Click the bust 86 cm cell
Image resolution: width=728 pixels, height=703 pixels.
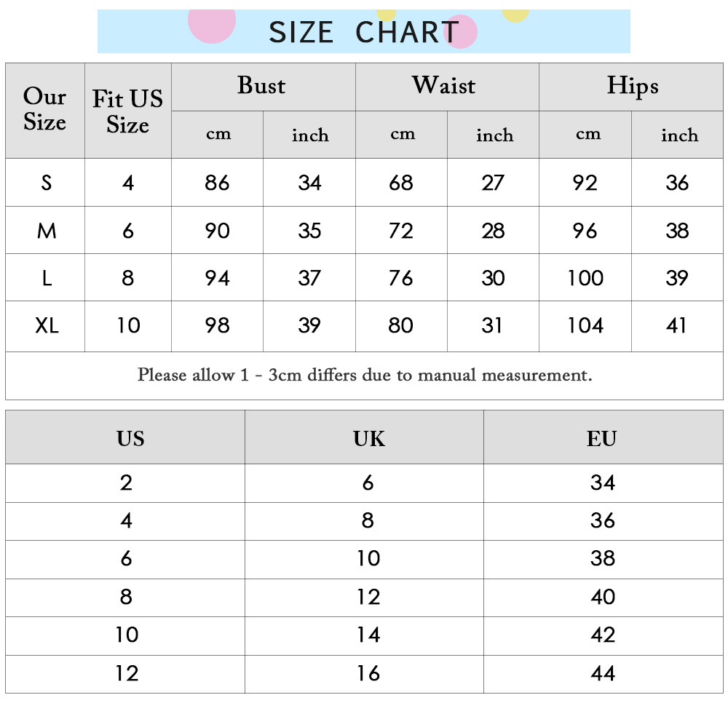pos(217,183)
